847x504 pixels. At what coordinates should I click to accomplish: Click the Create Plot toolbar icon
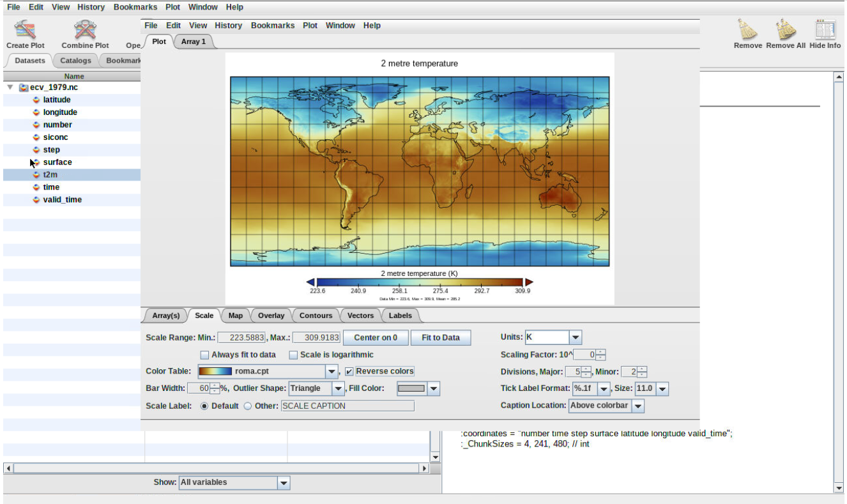(26, 29)
